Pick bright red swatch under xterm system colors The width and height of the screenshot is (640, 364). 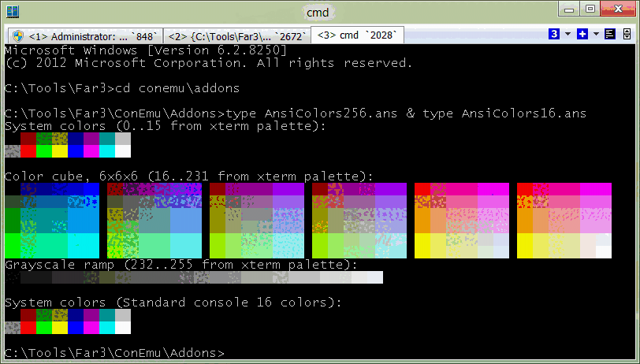pyautogui.click(x=28, y=151)
